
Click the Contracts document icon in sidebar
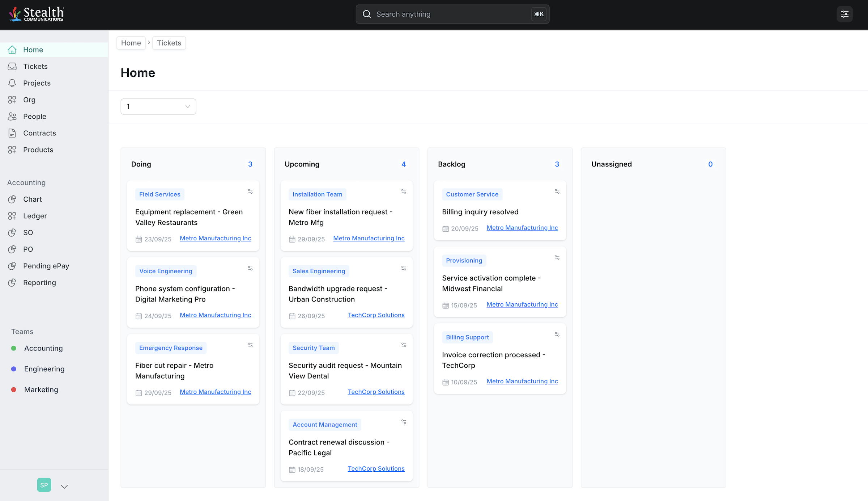point(12,133)
